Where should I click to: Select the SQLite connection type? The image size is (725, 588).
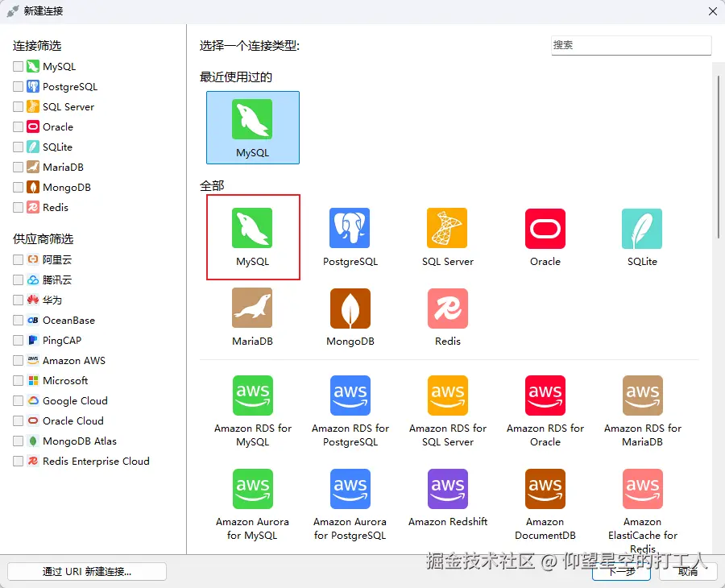click(642, 237)
